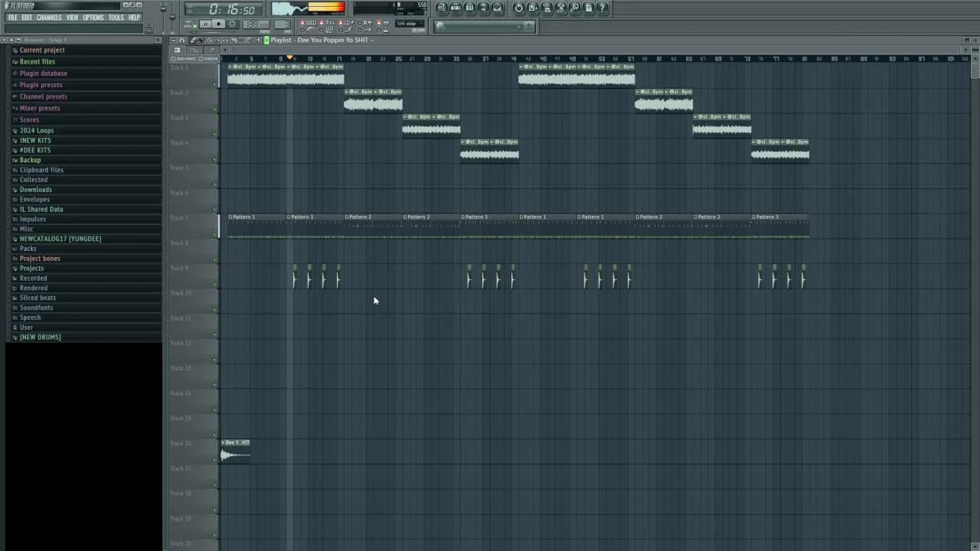This screenshot has width=980, height=551.
Task: Click the playlist play button next to the title
Action: (x=266, y=40)
